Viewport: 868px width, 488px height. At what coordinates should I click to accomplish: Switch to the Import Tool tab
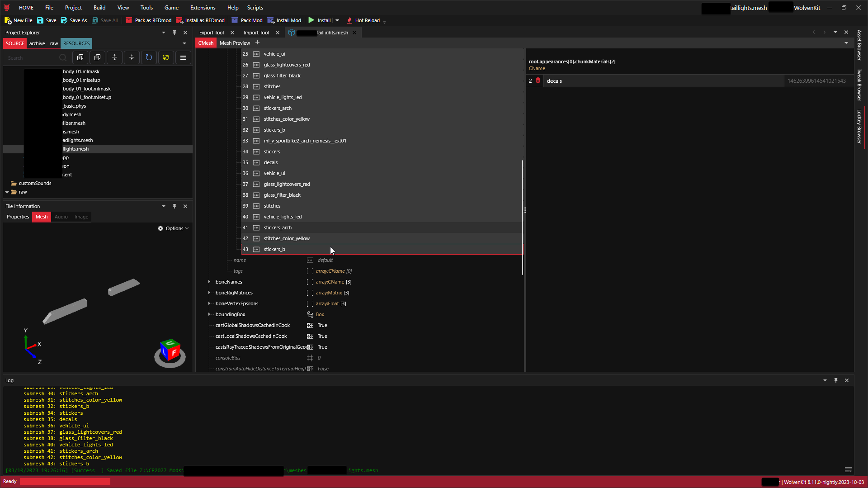click(x=256, y=32)
